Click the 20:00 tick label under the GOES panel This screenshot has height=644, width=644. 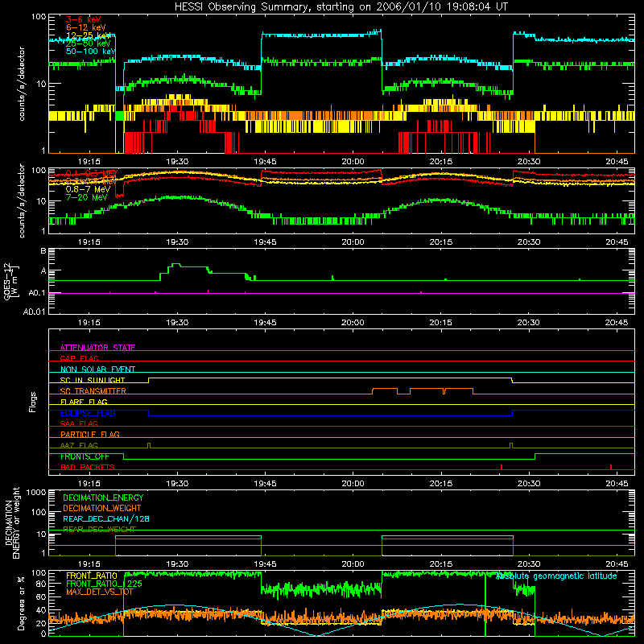[x=353, y=323]
